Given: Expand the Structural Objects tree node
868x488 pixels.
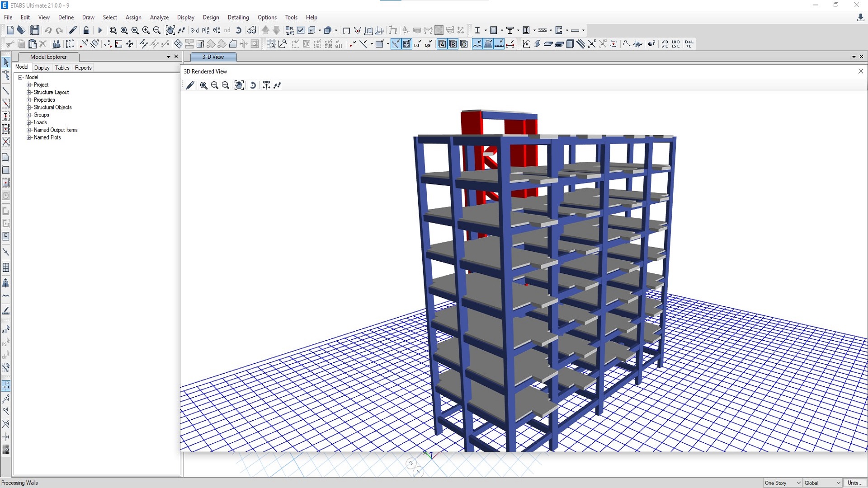Looking at the screenshot, I should click(29, 108).
